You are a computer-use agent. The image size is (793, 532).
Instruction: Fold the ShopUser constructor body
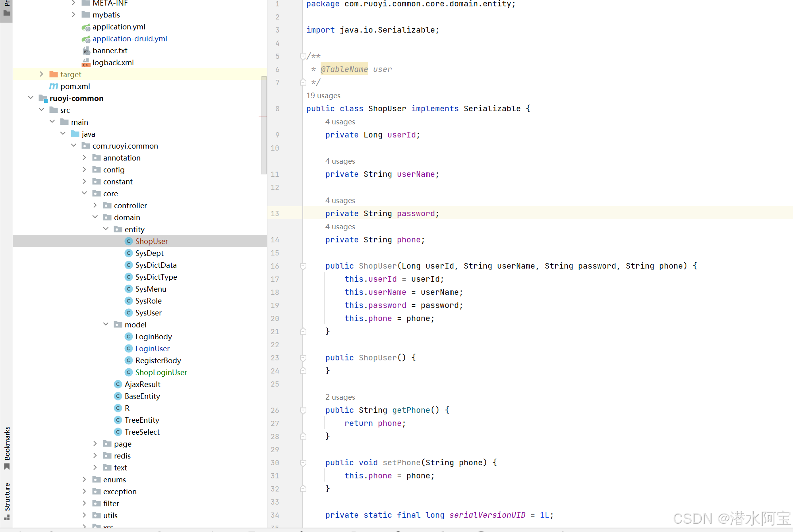tap(303, 266)
